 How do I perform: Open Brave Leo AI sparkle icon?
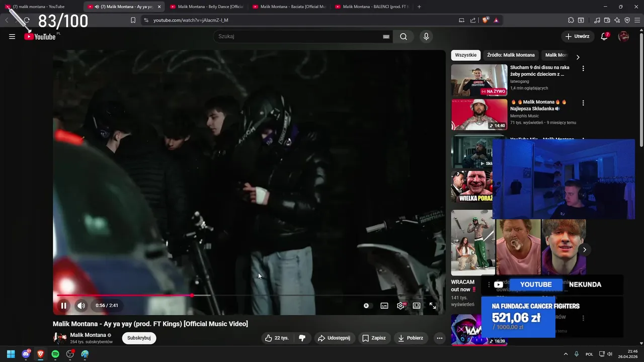click(x=617, y=20)
